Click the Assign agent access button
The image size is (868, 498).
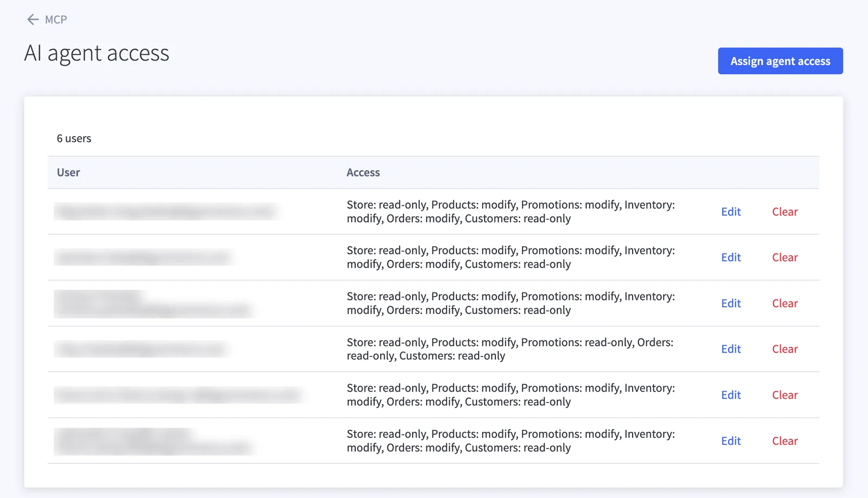pyautogui.click(x=780, y=61)
